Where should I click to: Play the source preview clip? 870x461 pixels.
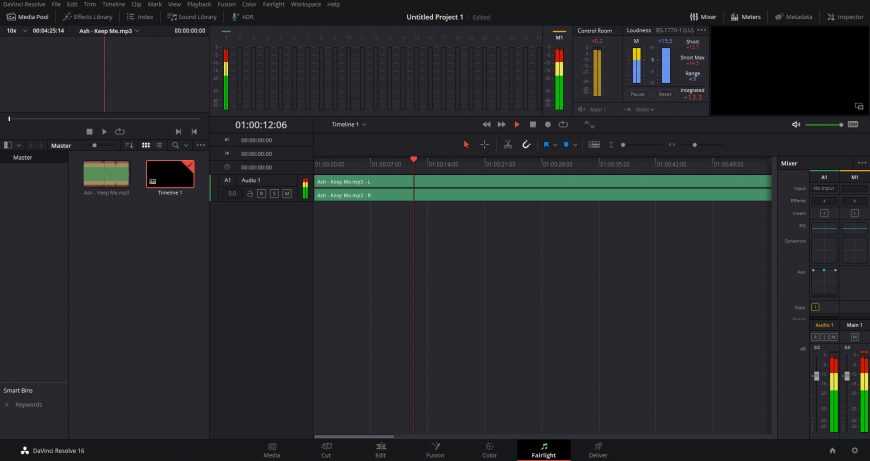click(104, 132)
